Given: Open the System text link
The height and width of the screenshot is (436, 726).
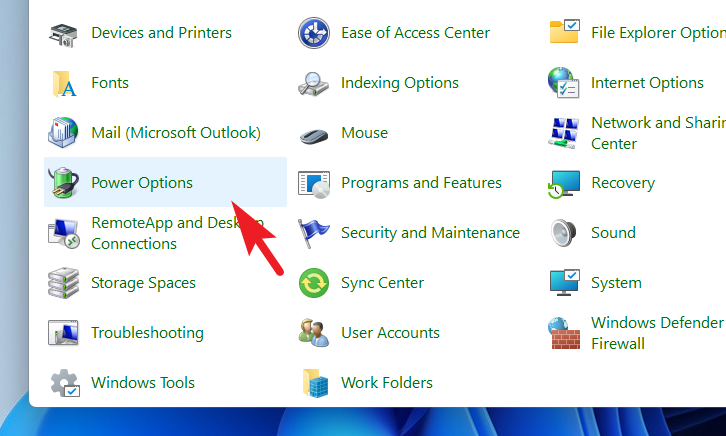Looking at the screenshot, I should (x=616, y=283).
